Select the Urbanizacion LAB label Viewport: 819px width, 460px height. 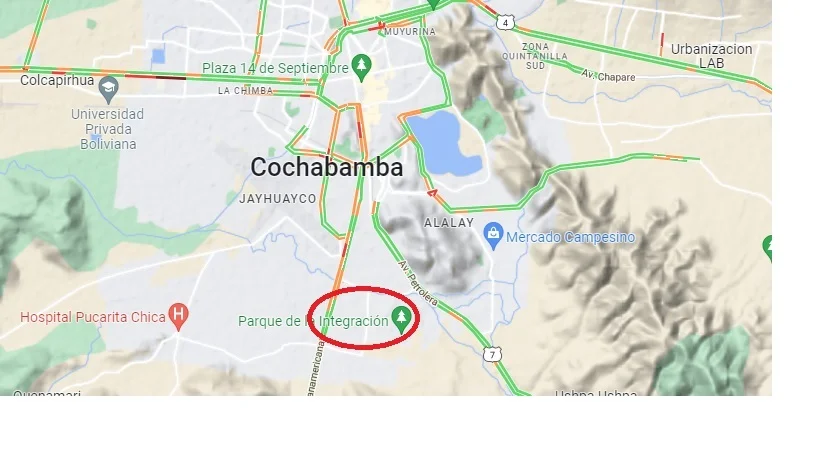pos(711,56)
